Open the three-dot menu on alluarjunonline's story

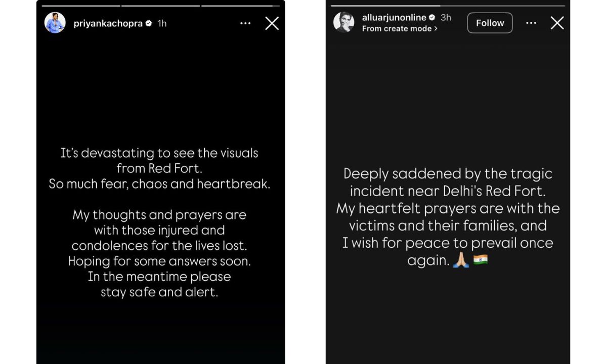(531, 23)
